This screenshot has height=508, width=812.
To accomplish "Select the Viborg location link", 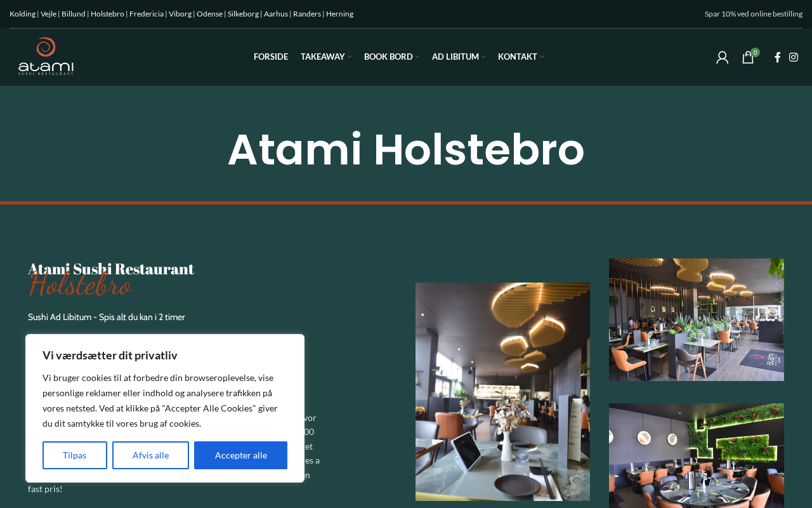I will pos(180,14).
